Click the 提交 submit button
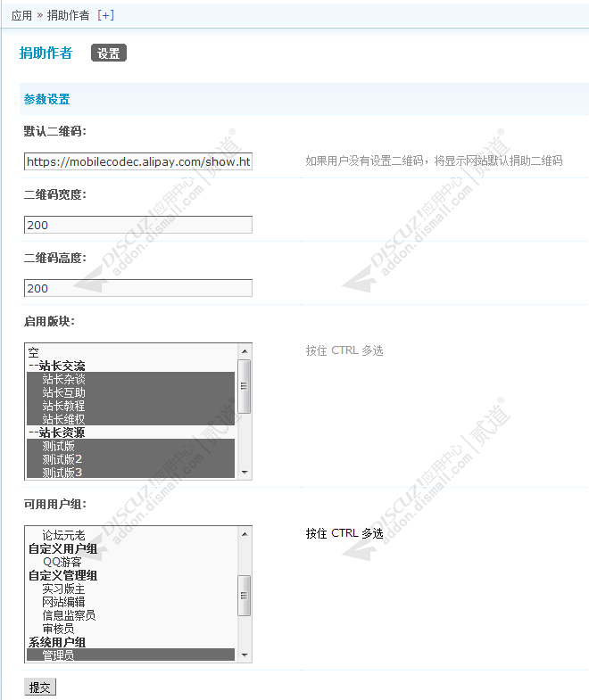 click(40, 687)
